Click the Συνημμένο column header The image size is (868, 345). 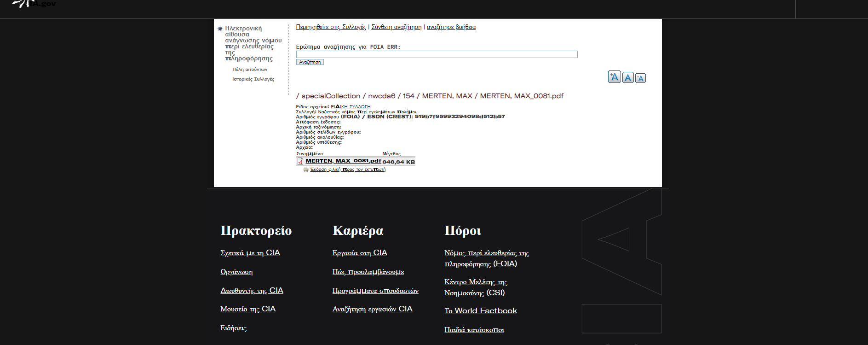[x=310, y=154]
